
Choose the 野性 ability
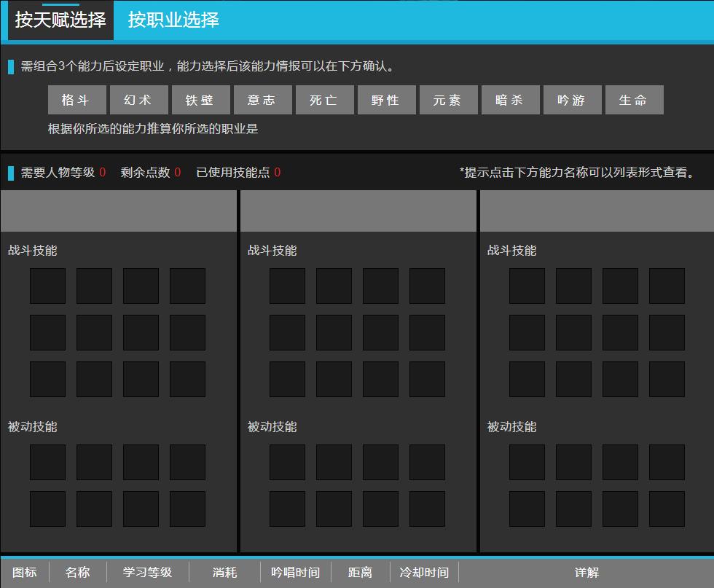coord(387,101)
